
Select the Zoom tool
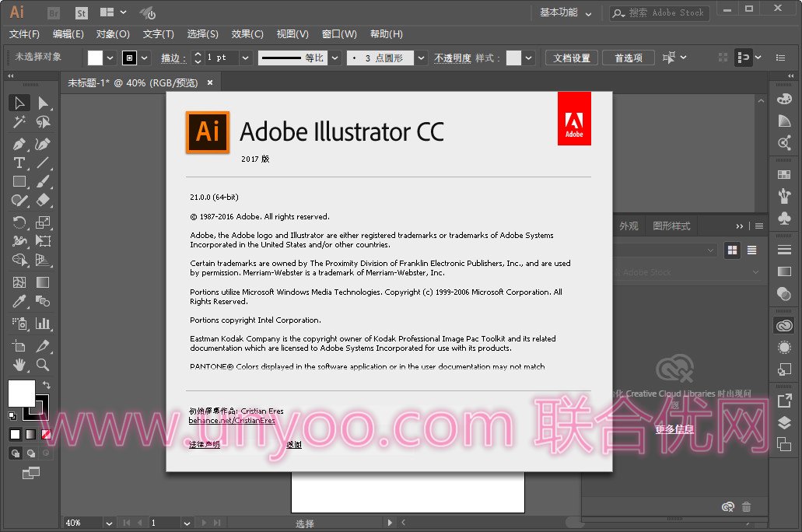pyautogui.click(x=43, y=365)
